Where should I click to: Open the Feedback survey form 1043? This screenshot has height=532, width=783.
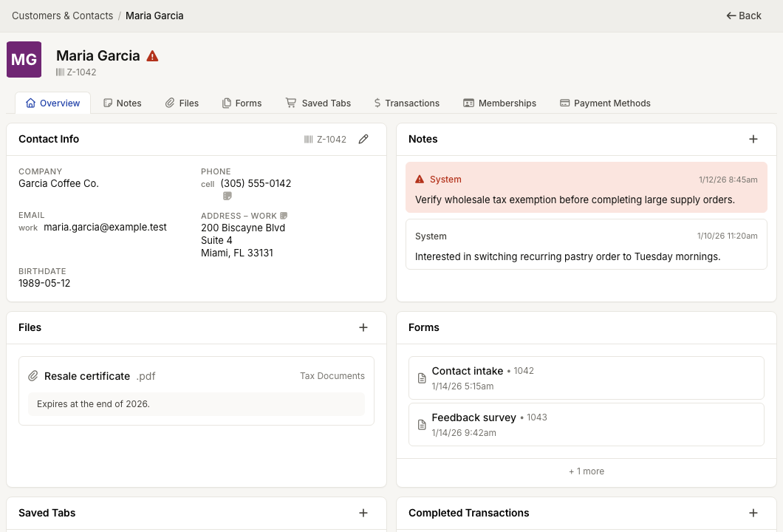point(587,425)
